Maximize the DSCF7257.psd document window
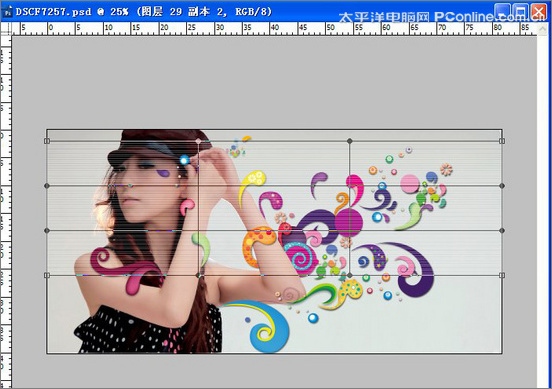The image size is (552, 389). 521,11
